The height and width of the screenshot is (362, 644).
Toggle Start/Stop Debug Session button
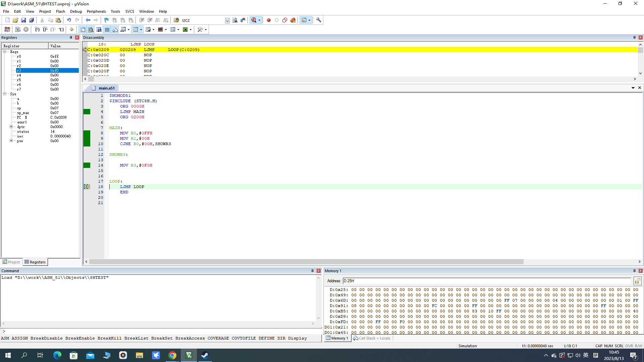(254, 20)
